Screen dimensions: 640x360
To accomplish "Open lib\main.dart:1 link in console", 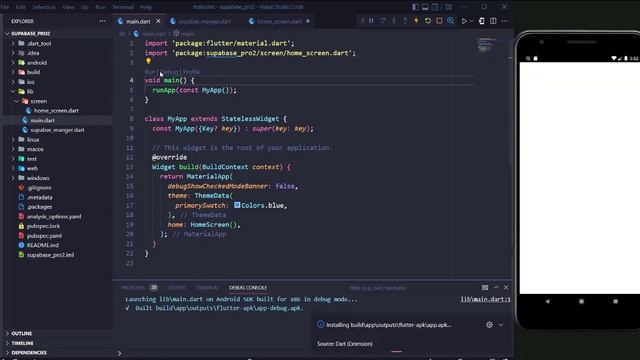I will 485,299.
